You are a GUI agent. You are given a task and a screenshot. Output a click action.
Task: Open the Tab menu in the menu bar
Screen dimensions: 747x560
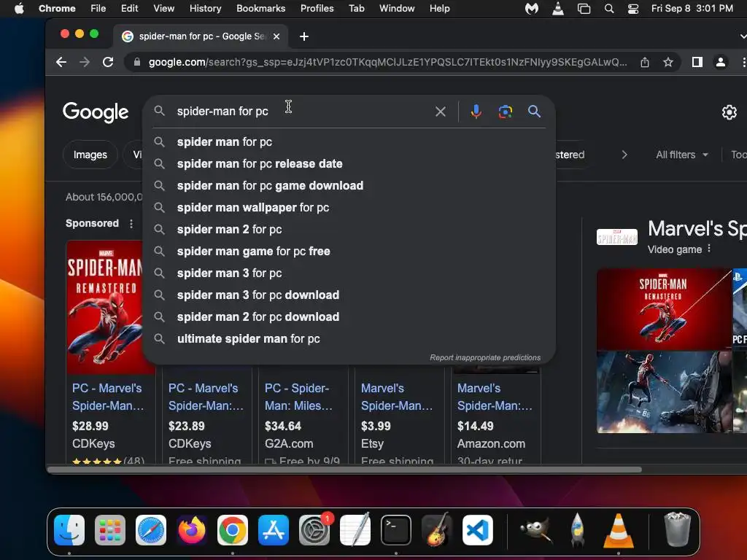tap(356, 9)
